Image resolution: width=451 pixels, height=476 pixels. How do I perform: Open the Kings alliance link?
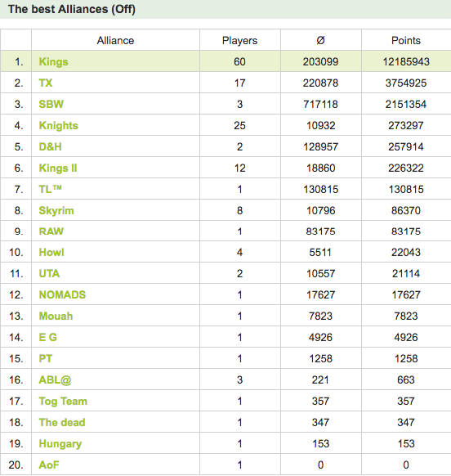(x=53, y=61)
